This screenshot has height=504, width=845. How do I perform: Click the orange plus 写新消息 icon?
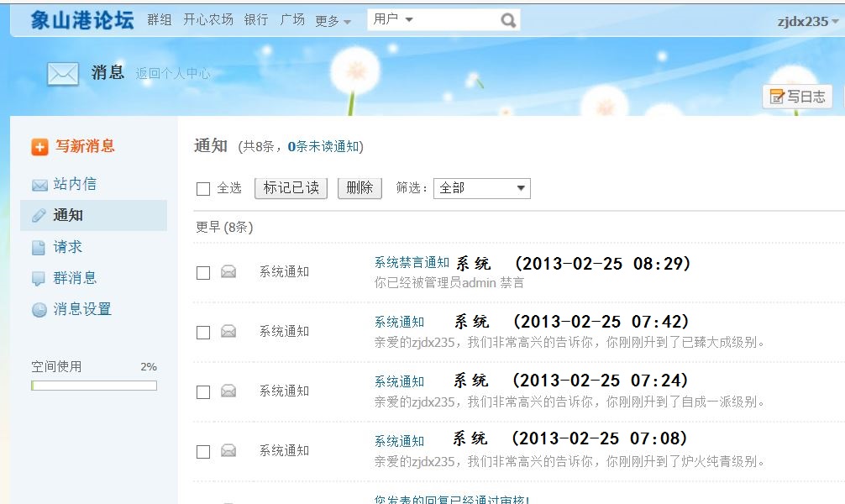coord(39,147)
